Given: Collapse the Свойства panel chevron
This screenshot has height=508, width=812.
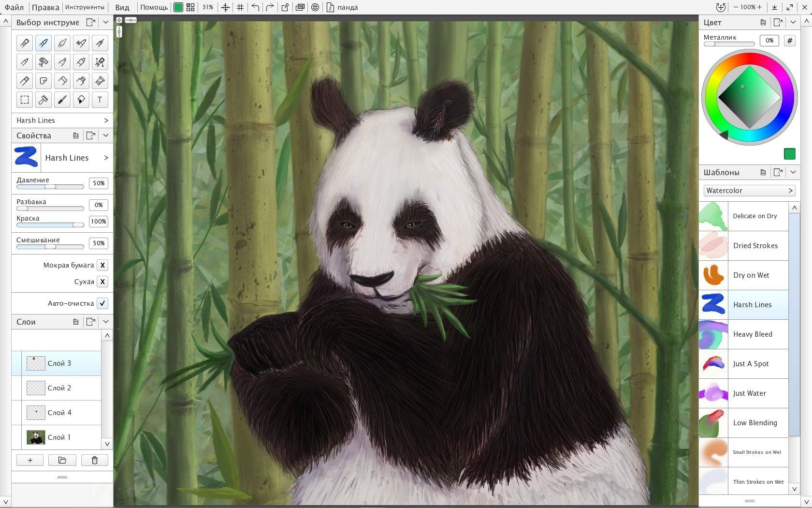Looking at the screenshot, I should (x=106, y=135).
